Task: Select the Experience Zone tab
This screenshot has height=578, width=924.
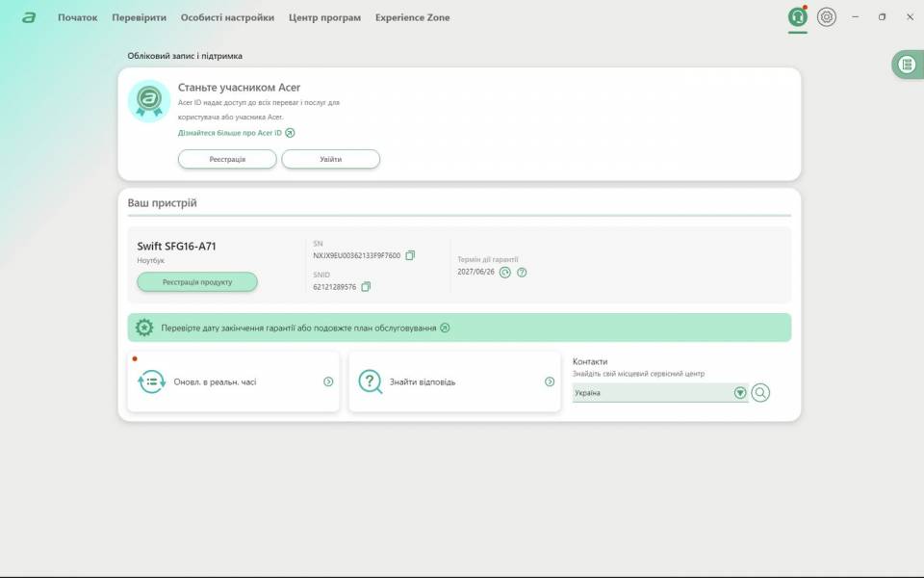Action: click(413, 17)
